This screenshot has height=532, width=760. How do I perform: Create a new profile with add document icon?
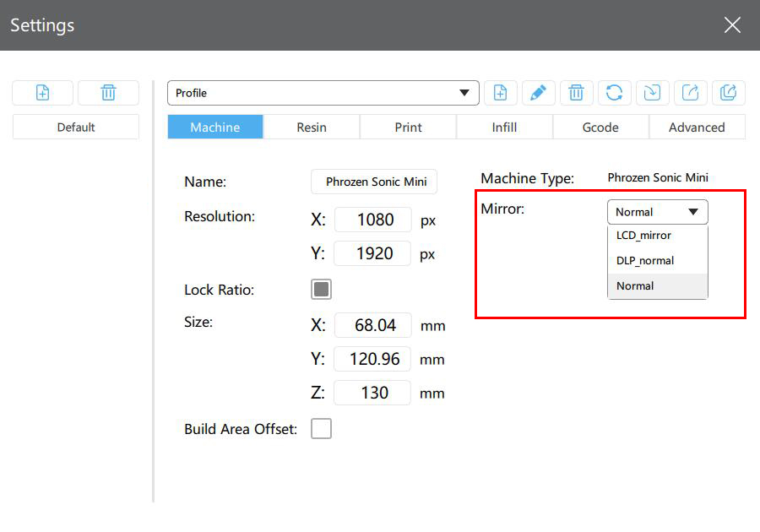501,93
